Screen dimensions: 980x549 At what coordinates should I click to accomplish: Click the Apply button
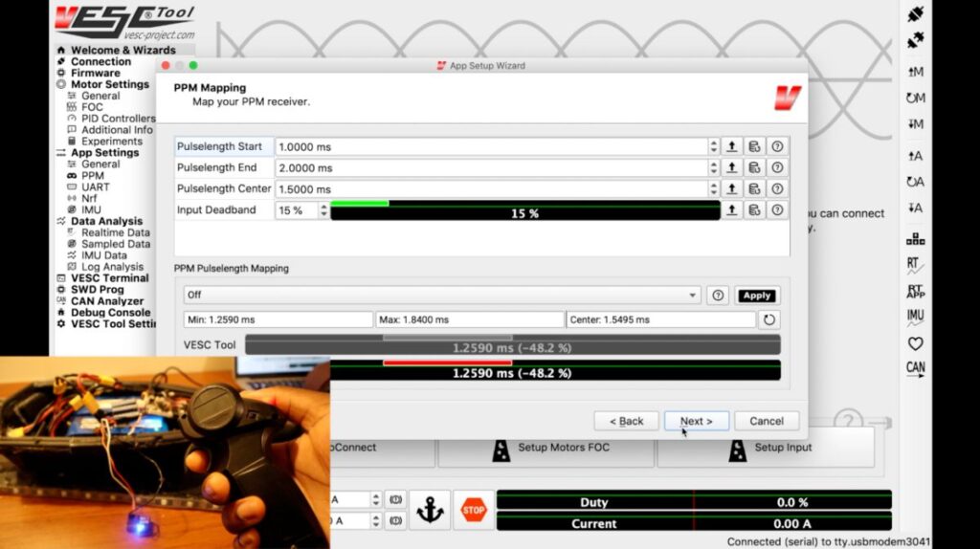(x=756, y=296)
